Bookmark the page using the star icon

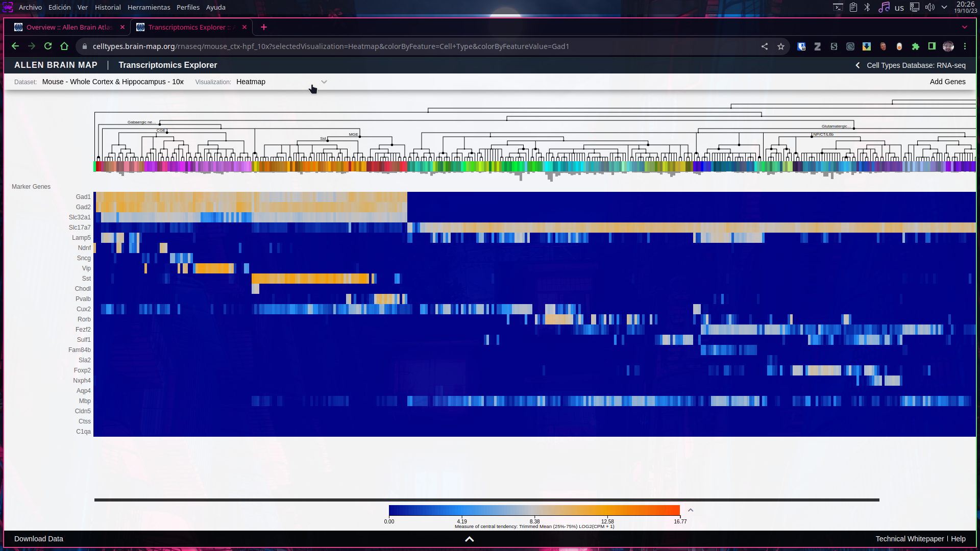click(780, 46)
